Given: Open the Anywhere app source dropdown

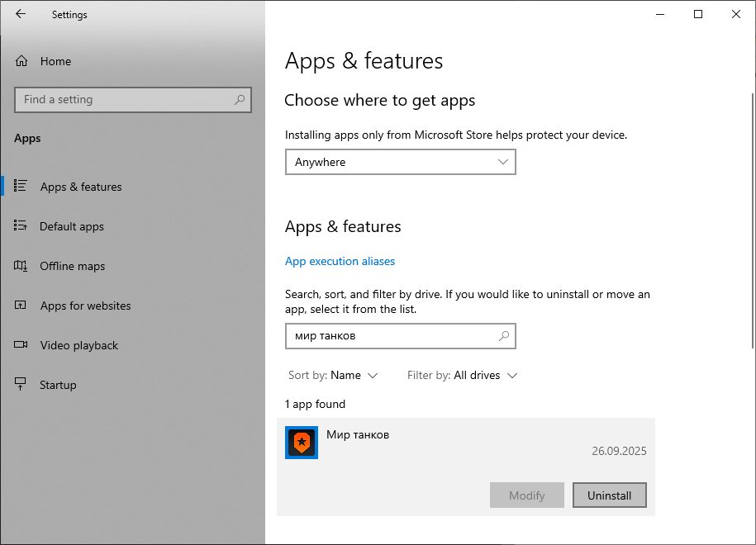Looking at the screenshot, I should point(400,162).
